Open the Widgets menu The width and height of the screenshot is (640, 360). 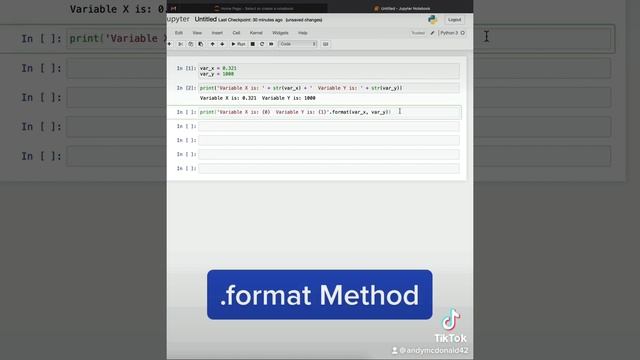click(x=280, y=33)
